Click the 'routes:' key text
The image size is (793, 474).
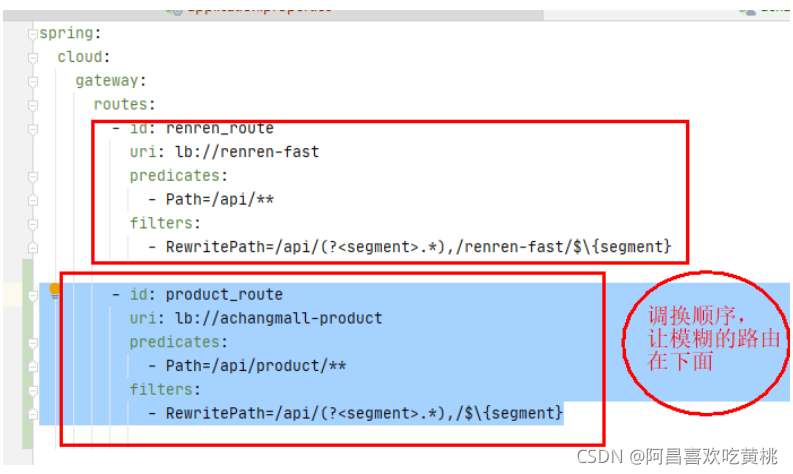pos(124,104)
